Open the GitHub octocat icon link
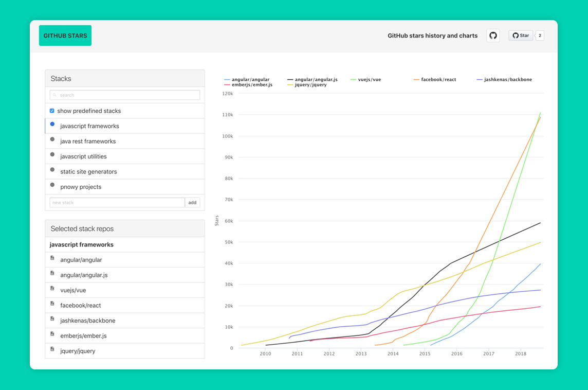Screen dimensions: 588x390 pyautogui.click(x=493, y=36)
